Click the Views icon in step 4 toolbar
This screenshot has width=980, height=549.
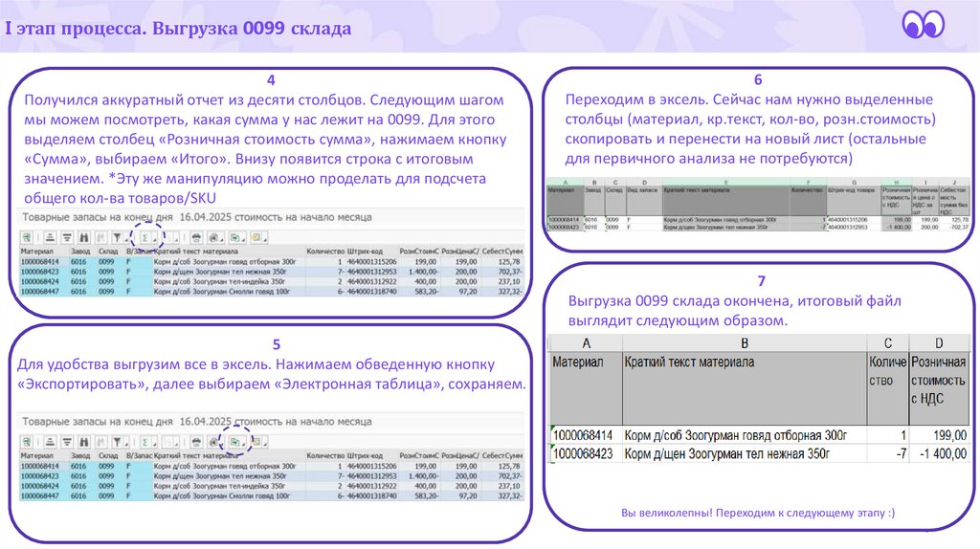[213, 237]
